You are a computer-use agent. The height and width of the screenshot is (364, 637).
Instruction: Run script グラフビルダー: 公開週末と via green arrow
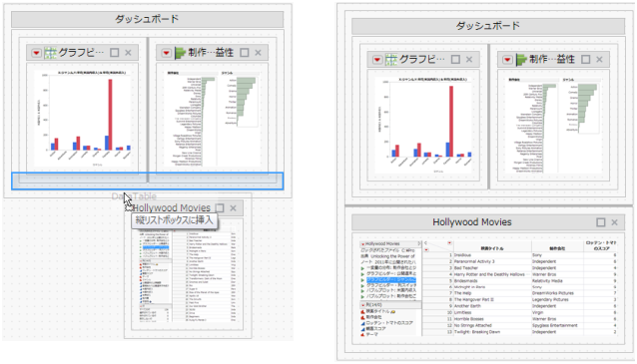(362, 274)
